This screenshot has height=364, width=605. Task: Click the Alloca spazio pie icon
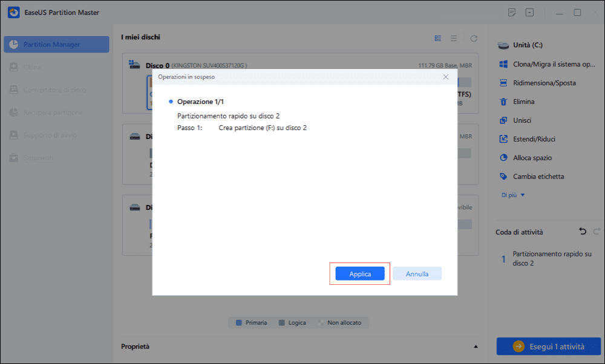click(503, 158)
